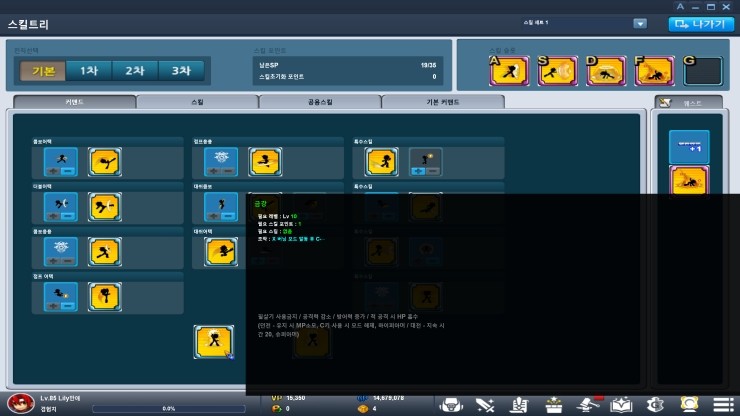This screenshot has height=416, width=740.
Task: Select skill slot S energy blast skill
Action: (x=557, y=71)
